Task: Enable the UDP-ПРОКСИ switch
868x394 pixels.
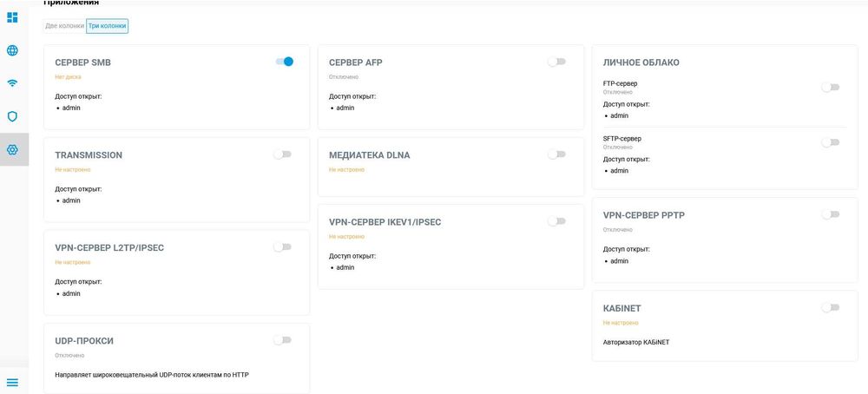Action: click(282, 340)
